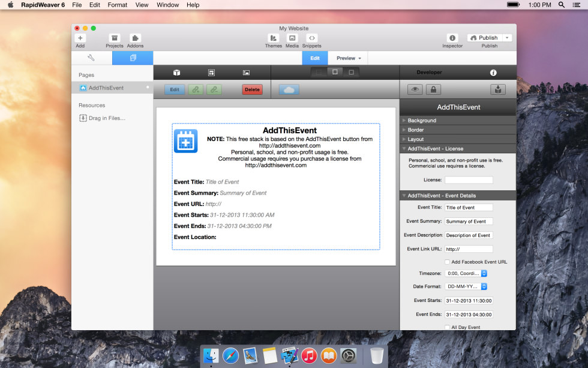The width and height of the screenshot is (588, 368).
Task: Open the Publish dropdown arrow
Action: coord(507,38)
